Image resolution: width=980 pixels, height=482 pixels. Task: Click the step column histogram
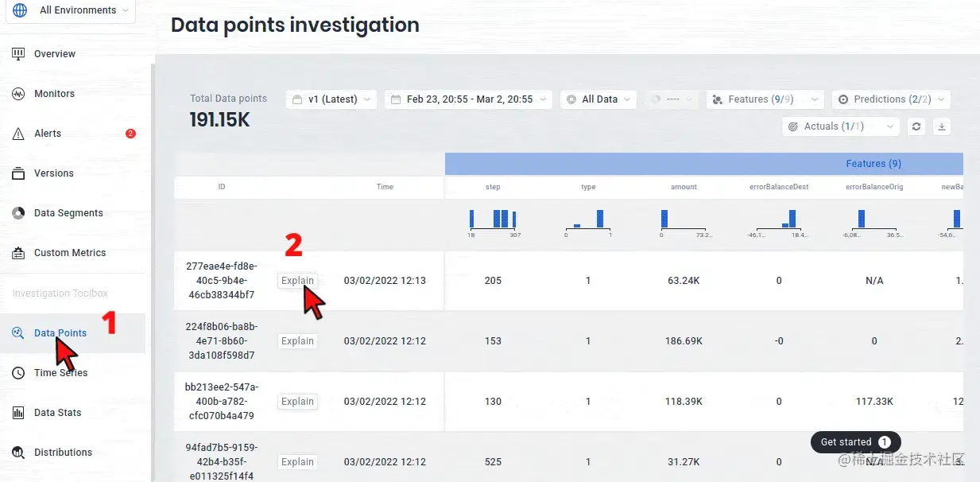493,223
